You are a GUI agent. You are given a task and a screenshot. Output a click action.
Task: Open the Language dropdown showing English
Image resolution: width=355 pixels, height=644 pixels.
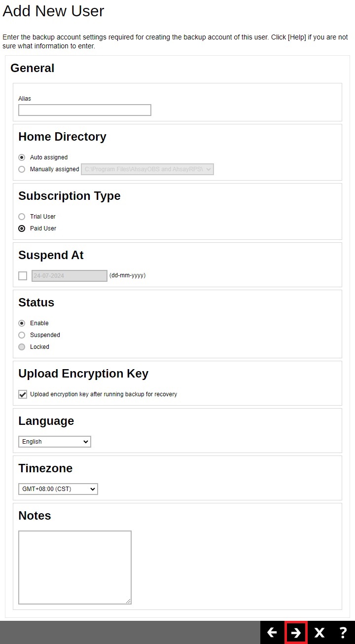pos(54,442)
